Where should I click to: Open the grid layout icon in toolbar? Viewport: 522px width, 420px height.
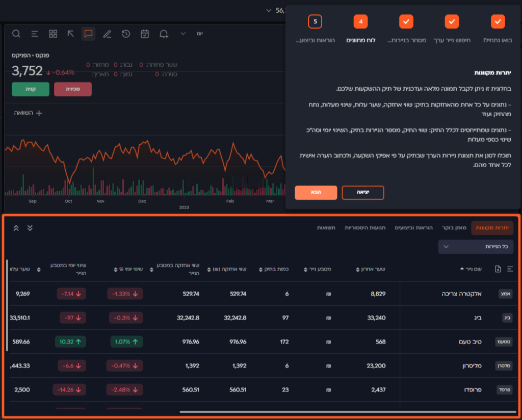53,34
